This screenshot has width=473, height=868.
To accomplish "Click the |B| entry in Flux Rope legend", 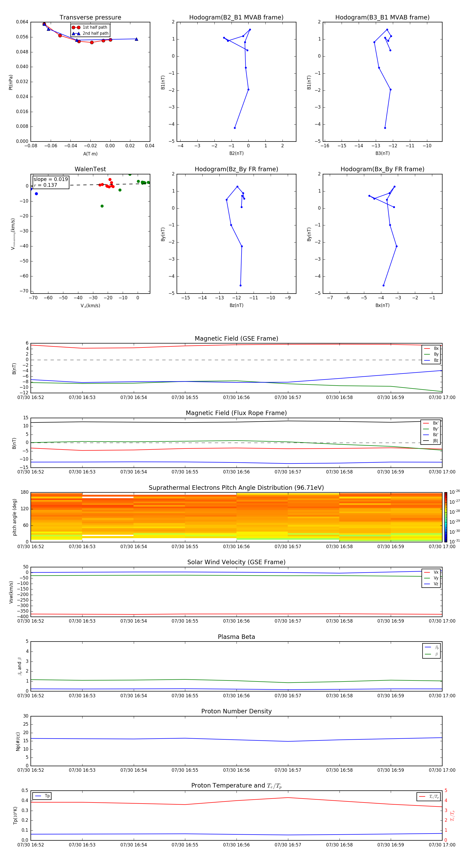I will coord(431,441).
